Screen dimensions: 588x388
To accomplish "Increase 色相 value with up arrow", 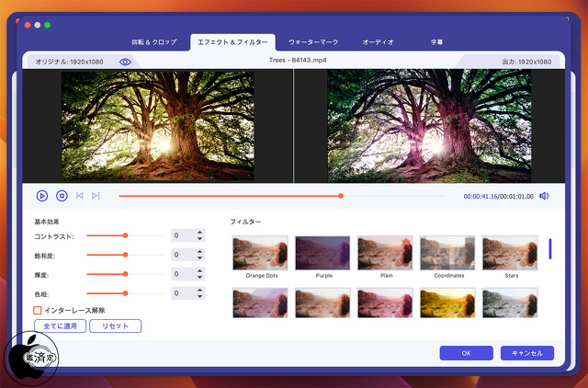I will 200,291.
